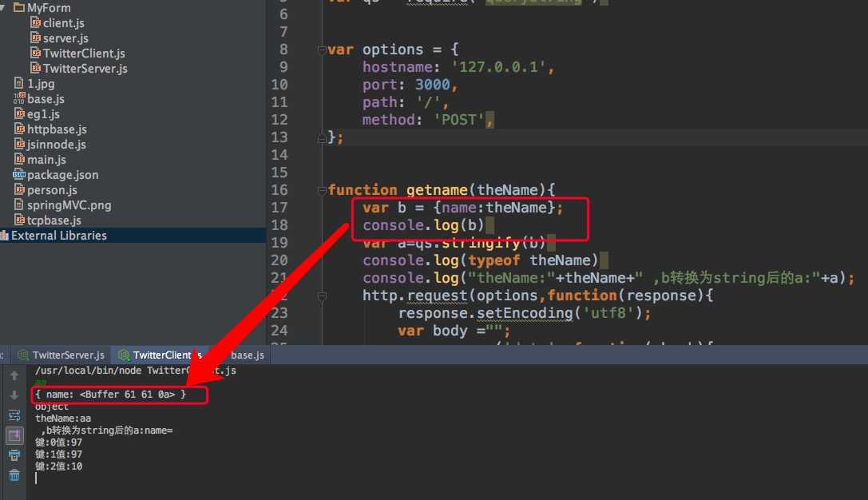
Task: Click console output line '键:2值:10'
Action: [58, 466]
